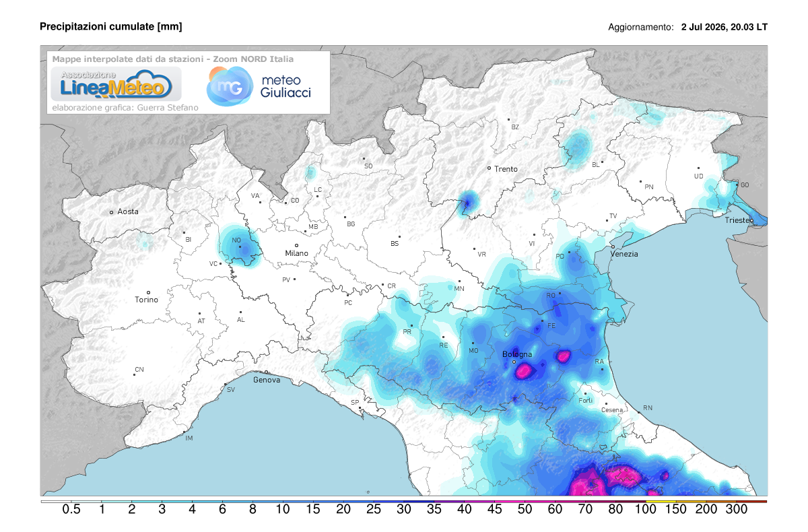The height and width of the screenshot is (532, 808).
Task: Click the VR province label
Action: pos(481,254)
